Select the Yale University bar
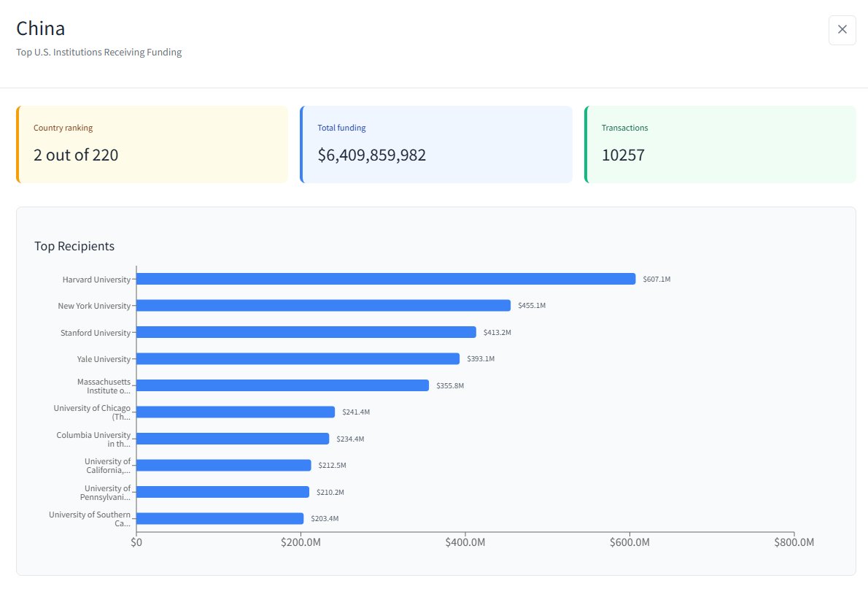Screen dimensions: 868x589 [x=298, y=358]
